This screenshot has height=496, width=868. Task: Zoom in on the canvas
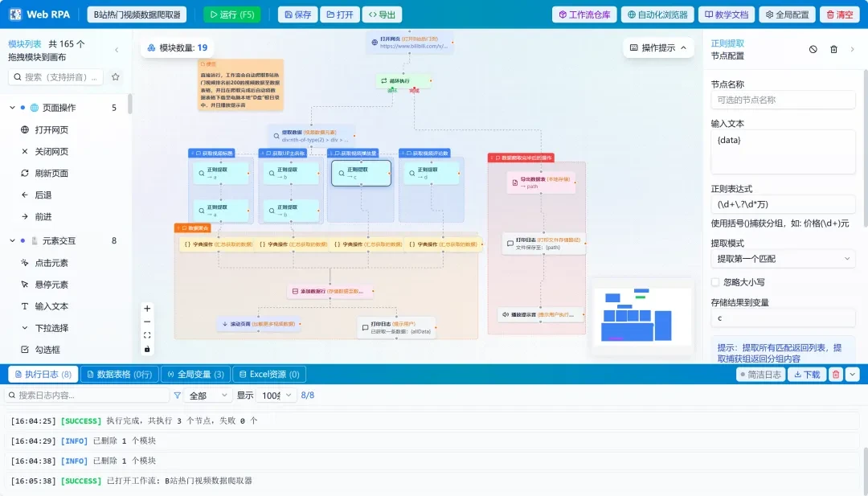point(147,309)
